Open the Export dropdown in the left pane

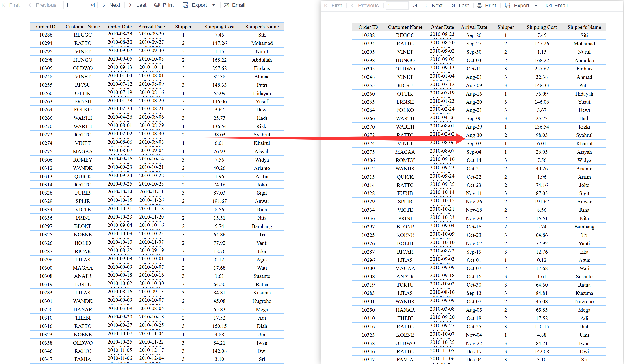click(214, 5)
